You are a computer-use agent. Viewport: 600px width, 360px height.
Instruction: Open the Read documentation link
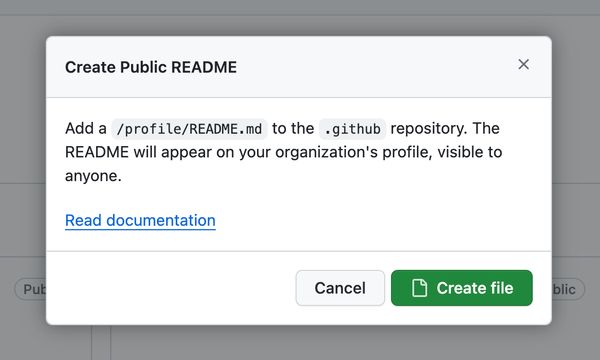[x=140, y=221]
